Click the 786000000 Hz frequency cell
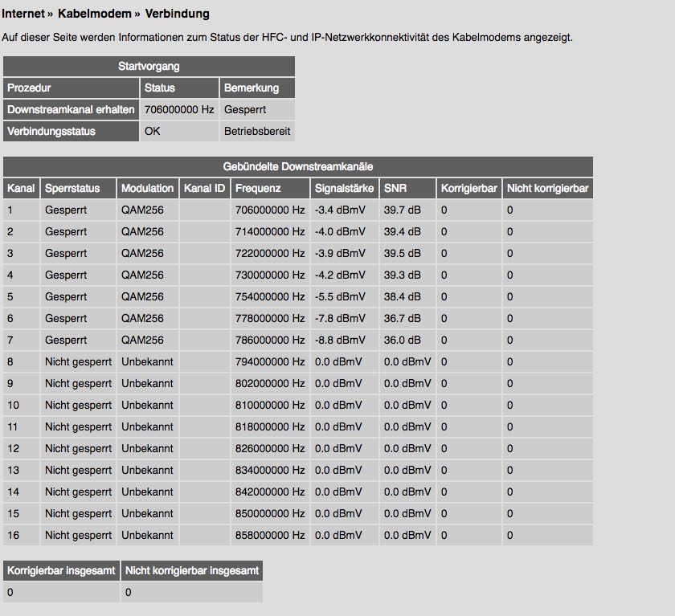Viewport: 675px width, 616px height. click(x=270, y=340)
